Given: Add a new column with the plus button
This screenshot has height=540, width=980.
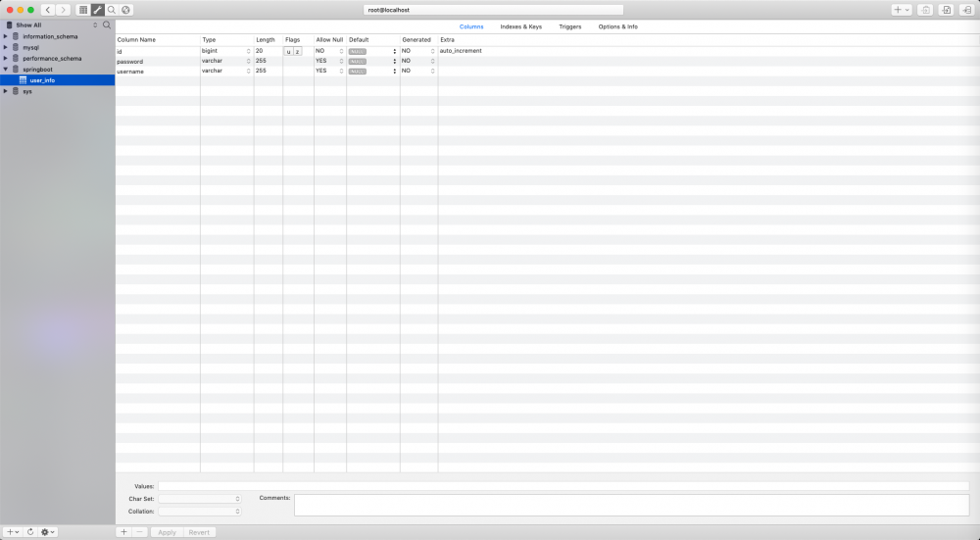Looking at the screenshot, I should [x=123, y=532].
